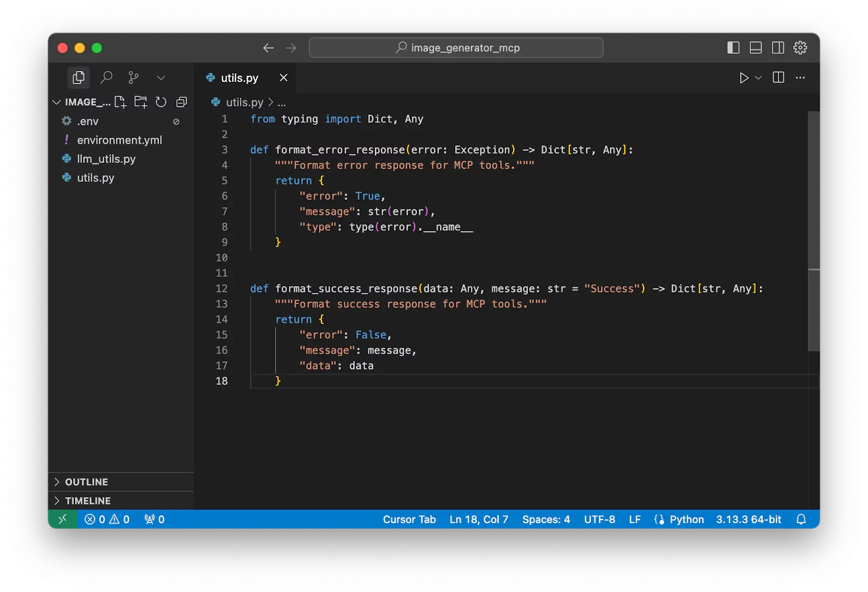This screenshot has width=868, height=592.
Task: Toggle the secondary side bar
Action: pyautogui.click(x=778, y=48)
